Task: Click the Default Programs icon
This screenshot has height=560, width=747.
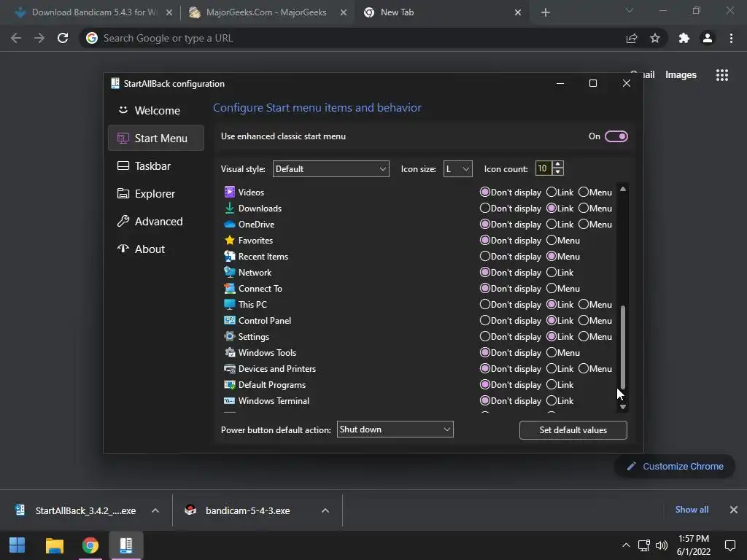Action: point(230,385)
